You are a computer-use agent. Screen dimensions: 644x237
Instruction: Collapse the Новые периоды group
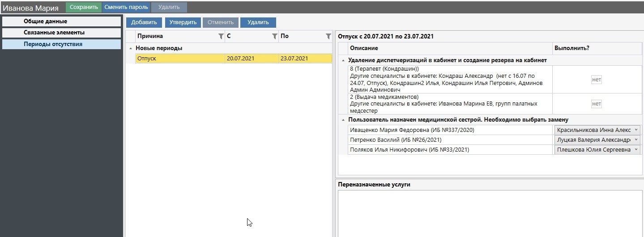[x=131, y=48]
